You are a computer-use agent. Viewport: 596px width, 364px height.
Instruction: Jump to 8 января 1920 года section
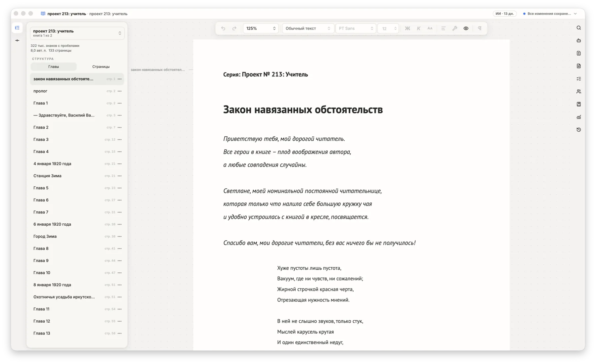[77, 285]
